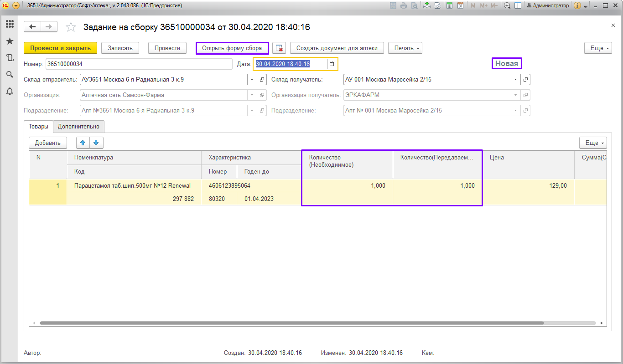The width and height of the screenshot is (623, 364).
Task: Open the calculator in title bar
Action: [449, 5]
